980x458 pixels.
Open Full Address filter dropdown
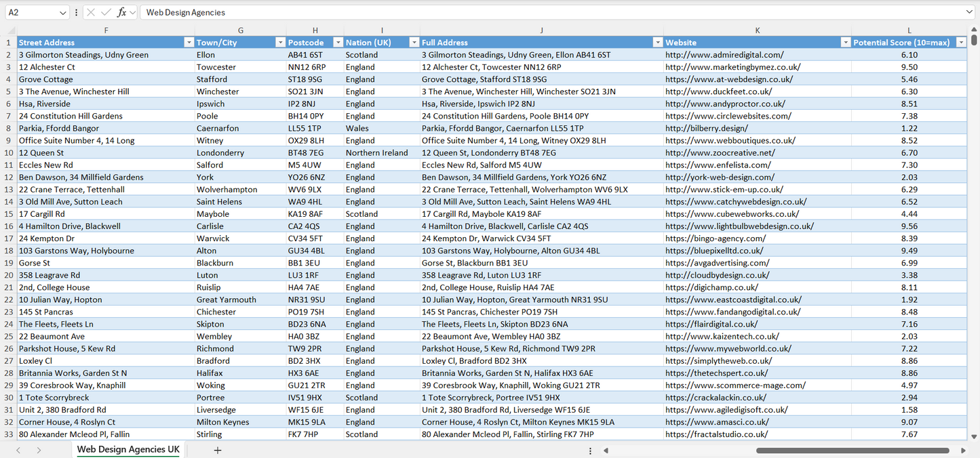click(x=657, y=42)
